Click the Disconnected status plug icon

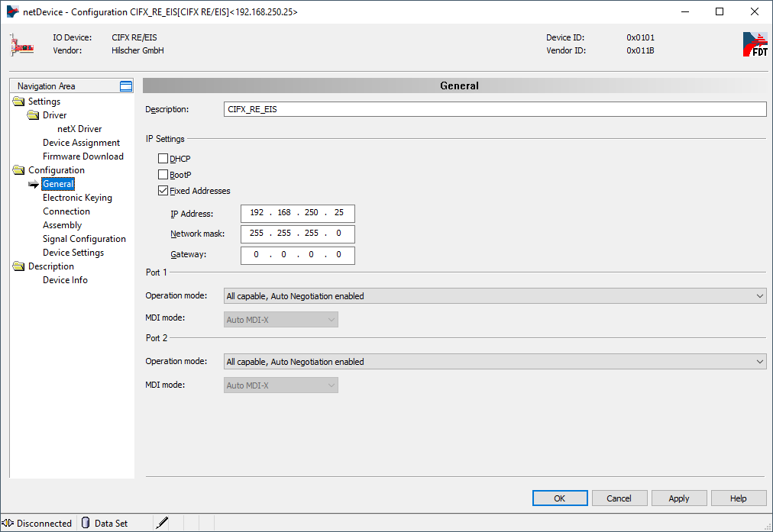[x=8, y=523]
